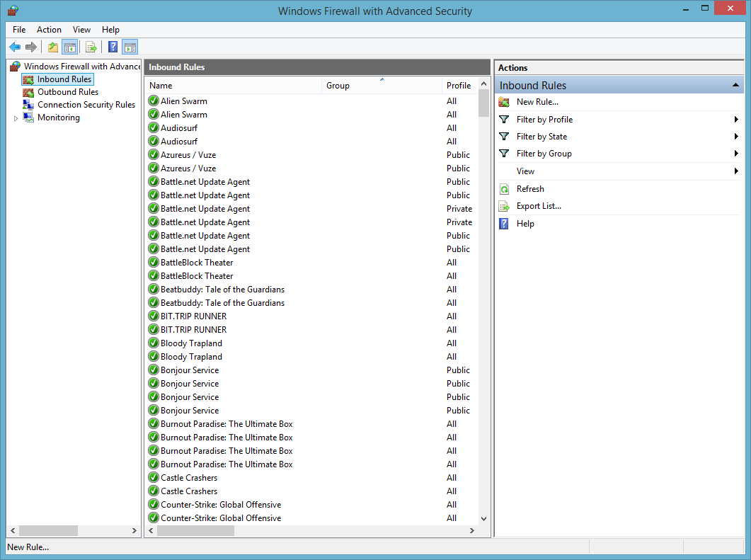Click the blue Help toolbar icon
This screenshot has width=751, height=560.
point(113,47)
